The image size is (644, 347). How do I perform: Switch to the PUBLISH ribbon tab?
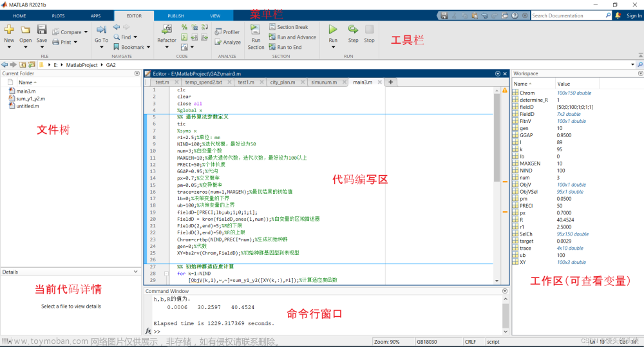pos(176,16)
